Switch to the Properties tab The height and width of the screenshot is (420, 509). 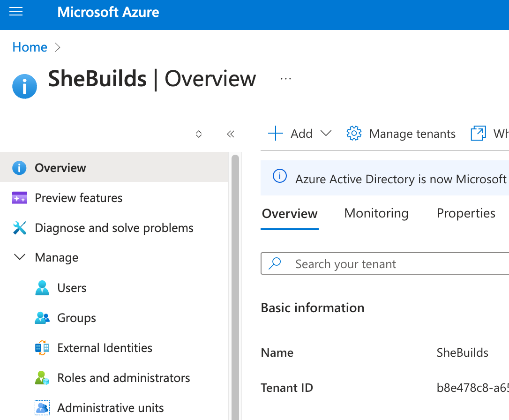[x=466, y=213]
